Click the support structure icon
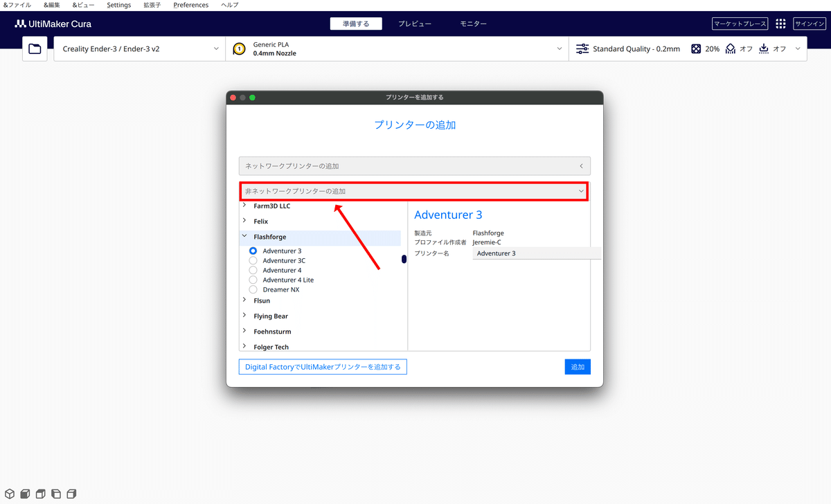The width and height of the screenshot is (831, 504). pyautogui.click(x=730, y=49)
